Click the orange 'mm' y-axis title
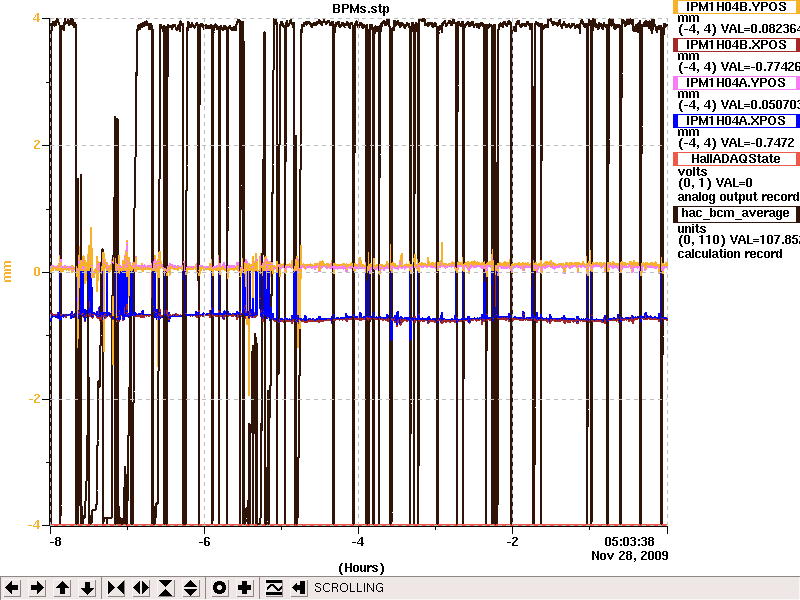800x600 pixels. click(x=8, y=271)
